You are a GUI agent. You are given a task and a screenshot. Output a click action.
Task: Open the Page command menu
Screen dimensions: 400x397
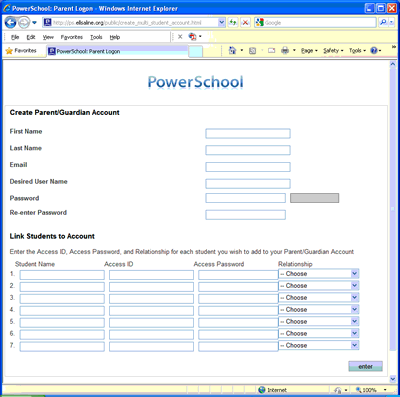point(309,51)
